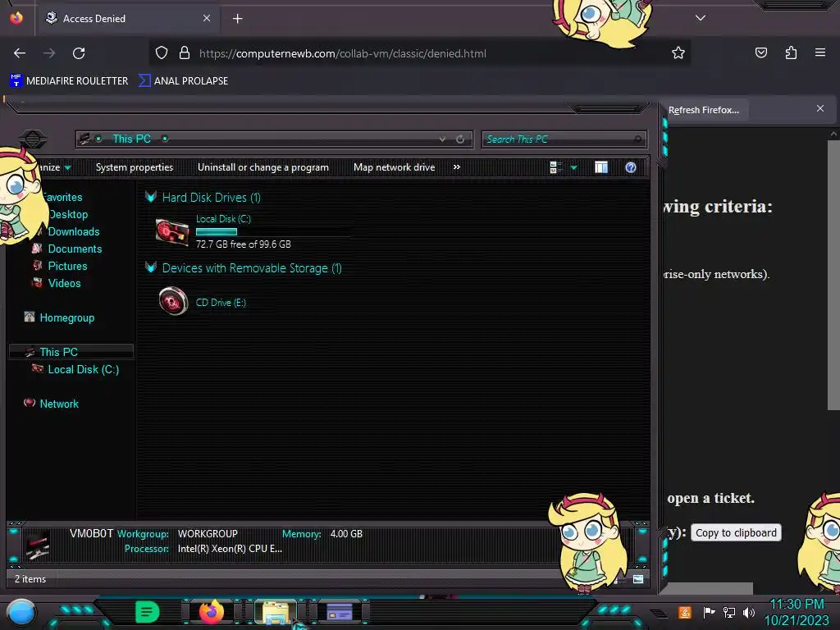Open Action Center flag tray icon
The width and height of the screenshot is (840, 630).
point(708,612)
